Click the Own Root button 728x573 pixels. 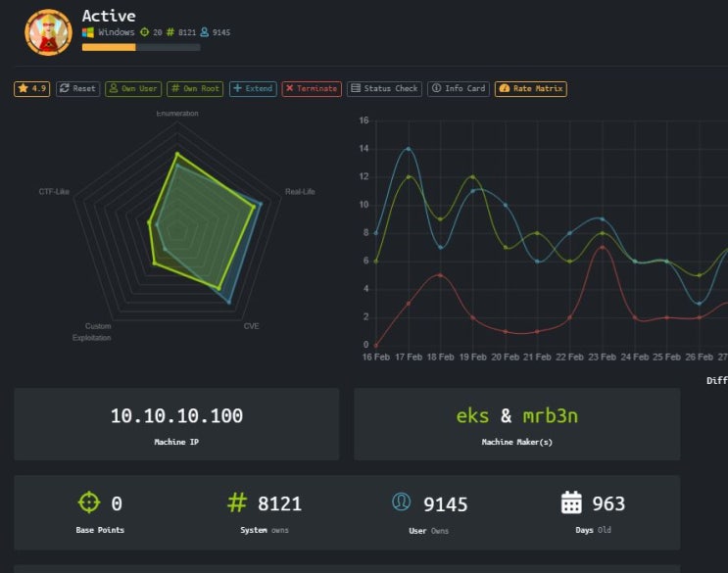click(195, 88)
